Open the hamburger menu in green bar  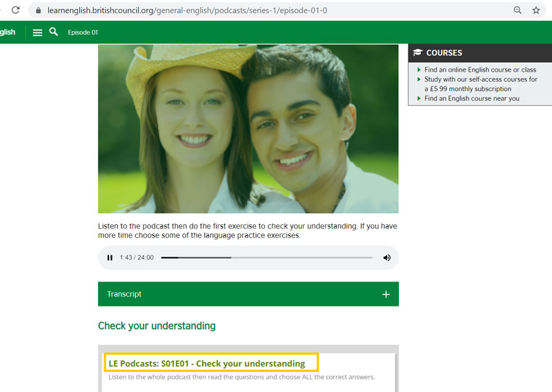37,32
